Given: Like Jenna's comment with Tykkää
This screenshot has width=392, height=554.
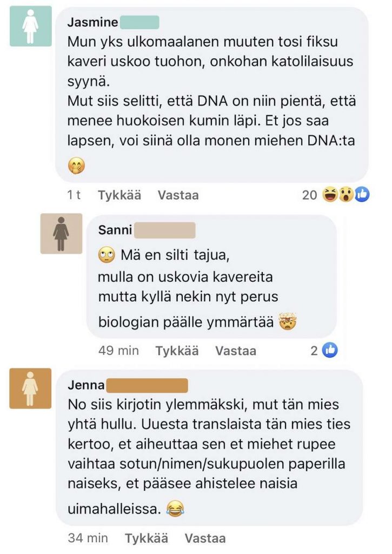Looking at the screenshot, I should pyautogui.click(x=147, y=538).
